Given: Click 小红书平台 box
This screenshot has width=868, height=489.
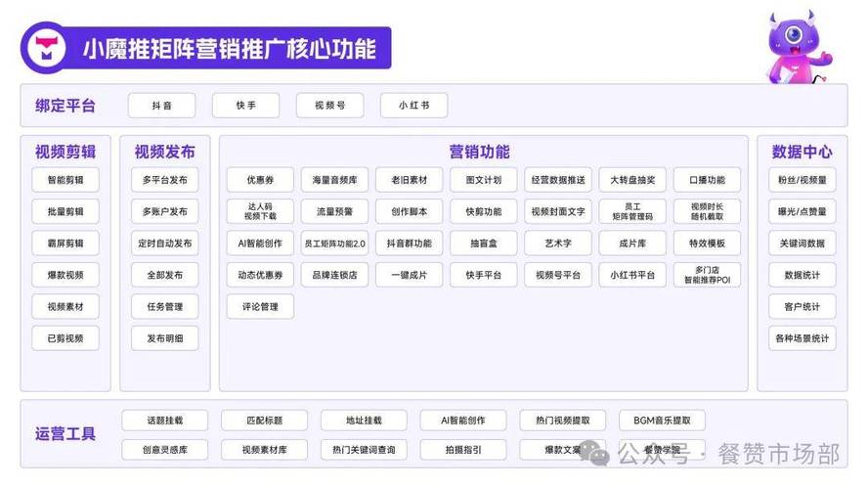Looking at the screenshot, I should pos(632,275).
